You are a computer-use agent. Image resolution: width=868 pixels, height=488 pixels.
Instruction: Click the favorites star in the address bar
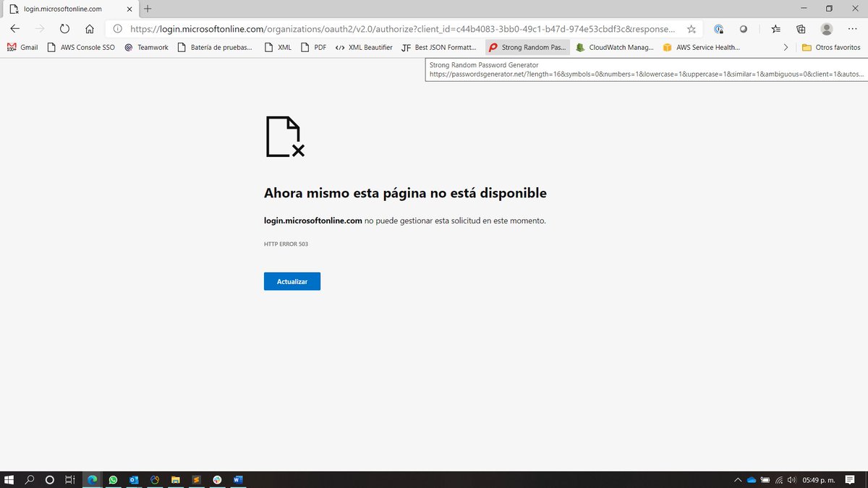point(692,30)
